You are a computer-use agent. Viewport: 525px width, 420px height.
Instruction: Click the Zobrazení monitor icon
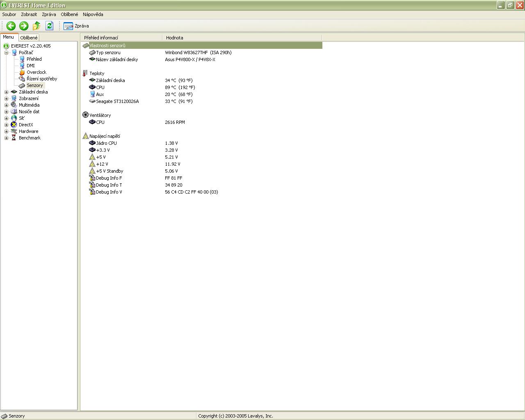(14, 98)
